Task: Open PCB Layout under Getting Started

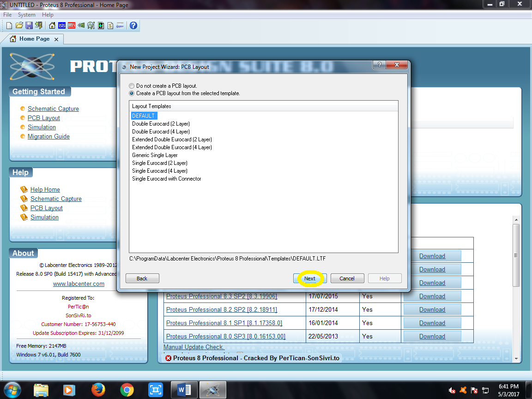Action: coord(44,118)
